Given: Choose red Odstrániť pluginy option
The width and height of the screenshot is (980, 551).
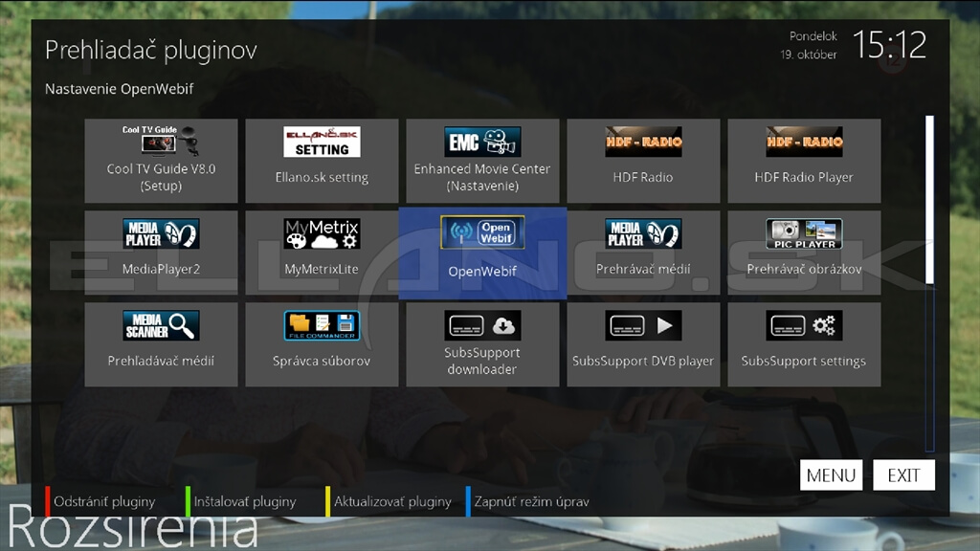Looking at the screenshot, I should pos(100,501).
